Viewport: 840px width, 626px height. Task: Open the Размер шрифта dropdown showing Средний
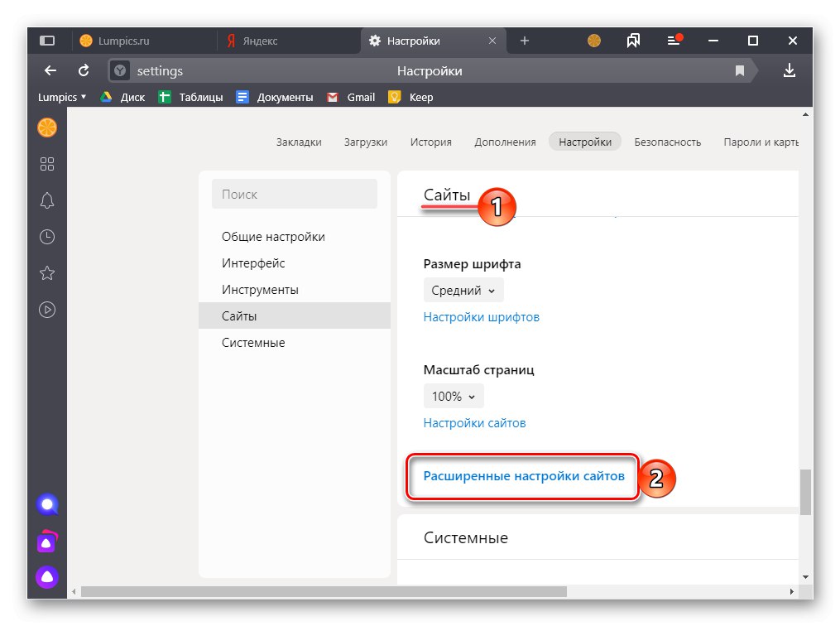[x=463, y=290]
